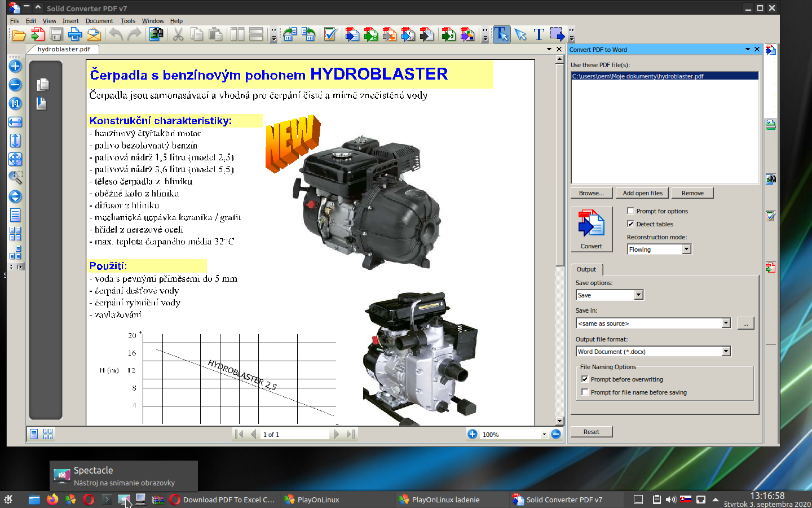Click the bookmarks panel icon

41,103
